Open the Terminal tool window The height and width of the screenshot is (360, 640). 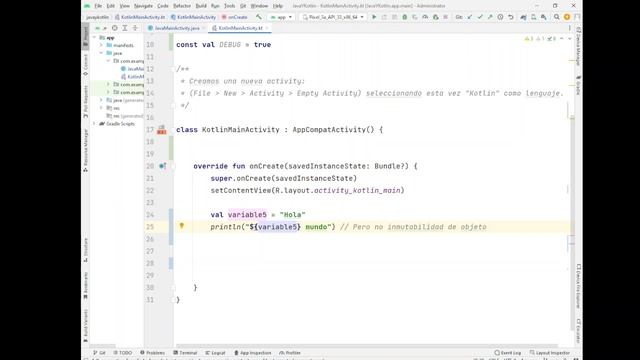(185, 353)
